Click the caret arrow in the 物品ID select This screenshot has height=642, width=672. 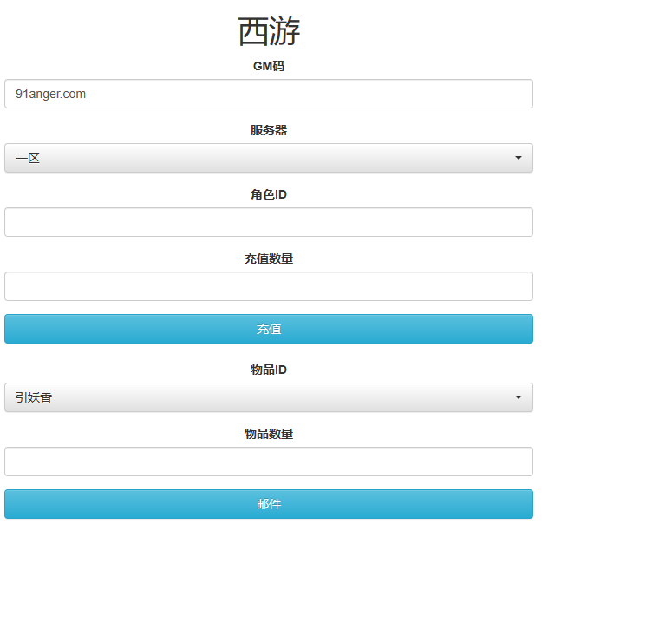[518, 397]
